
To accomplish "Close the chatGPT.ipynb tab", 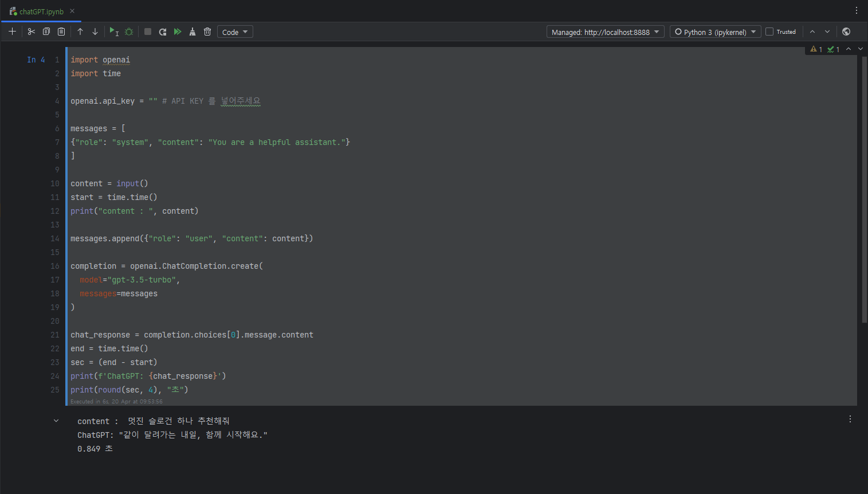I will point(72,11).
